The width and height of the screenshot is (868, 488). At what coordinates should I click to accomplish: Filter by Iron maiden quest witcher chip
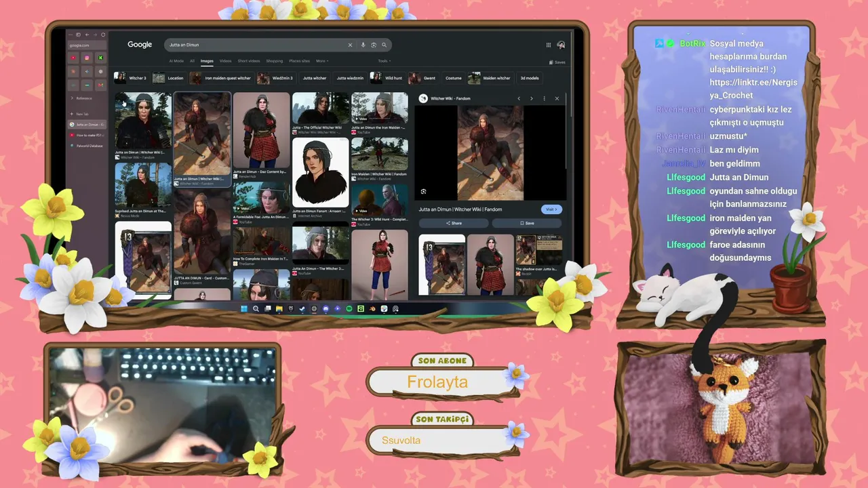click(220, 78)
